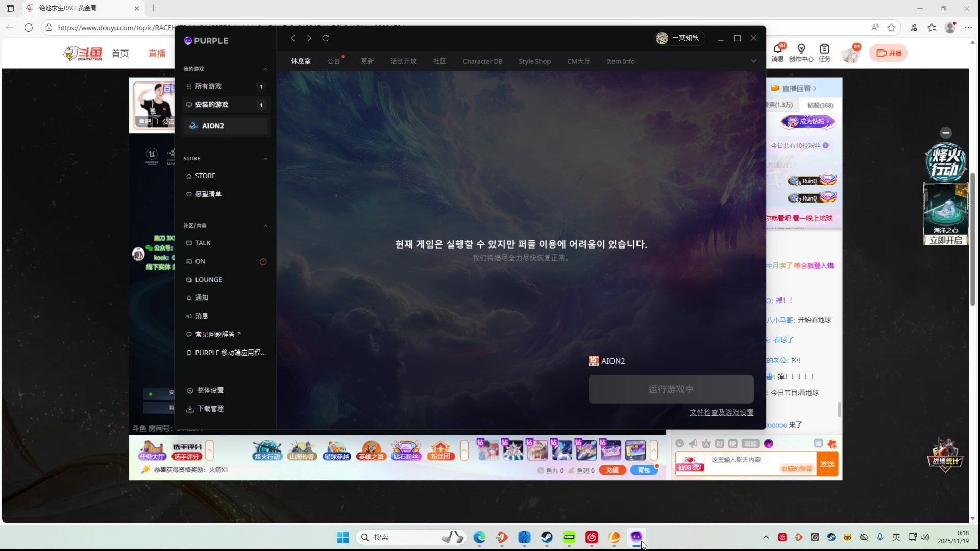The image size is (980, 551).
Task: Go forward with PURPLE forward arrow
Action: 309,38
